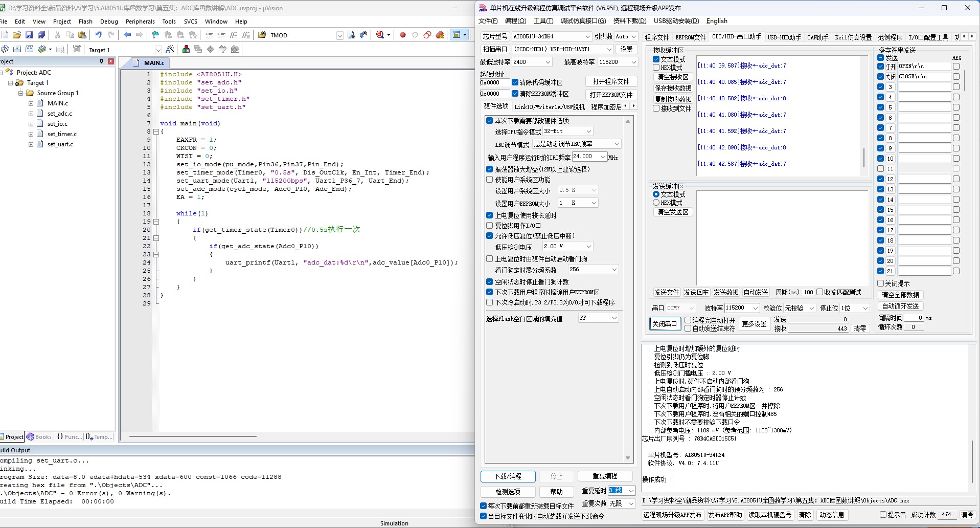980x528 pixels.
Task: Select HEX mode in the receive buffer
Action: (x=656, y=68)
